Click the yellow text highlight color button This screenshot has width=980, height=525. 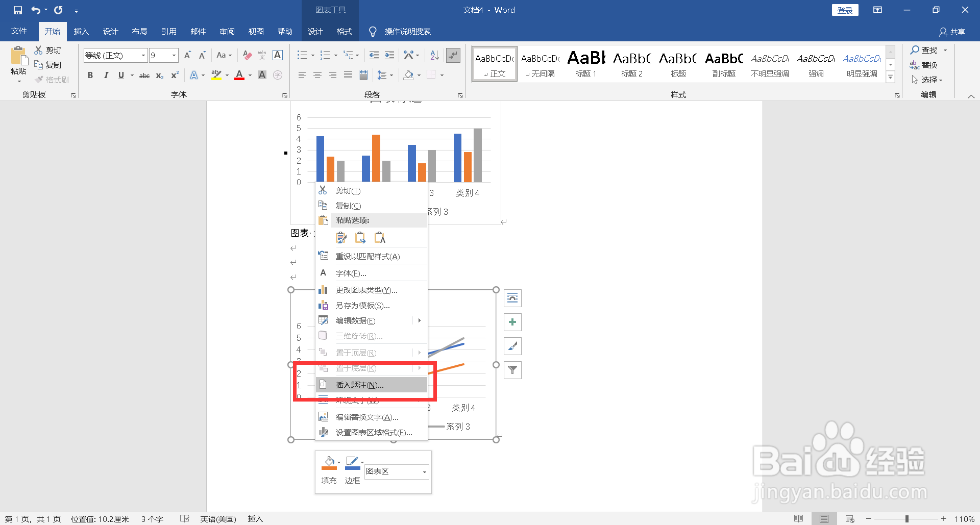point(216,76)
